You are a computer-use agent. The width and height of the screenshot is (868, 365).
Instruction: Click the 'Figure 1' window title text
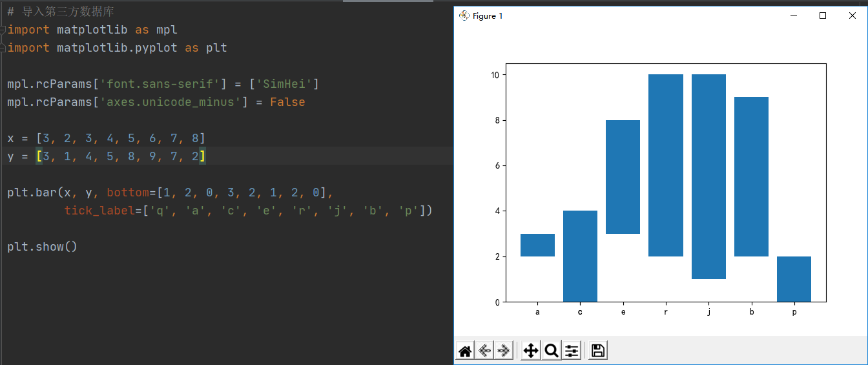[488, 16]
